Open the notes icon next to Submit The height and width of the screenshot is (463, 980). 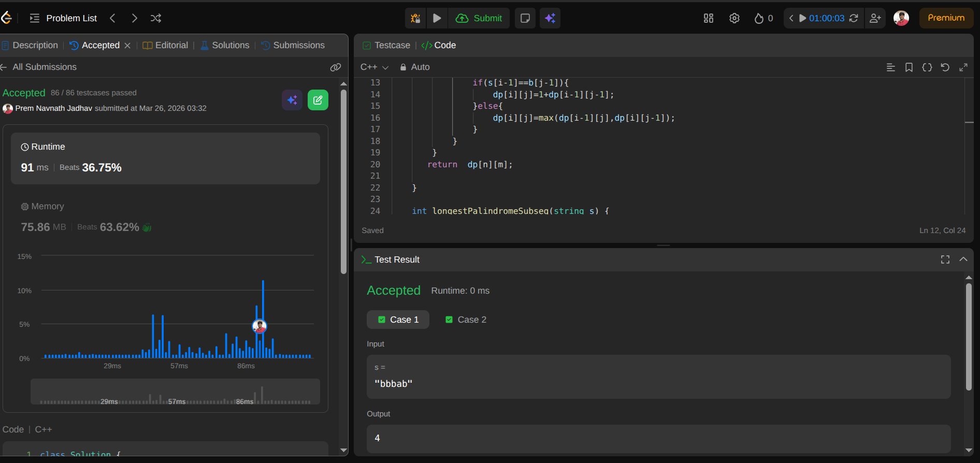coord(525,18)
